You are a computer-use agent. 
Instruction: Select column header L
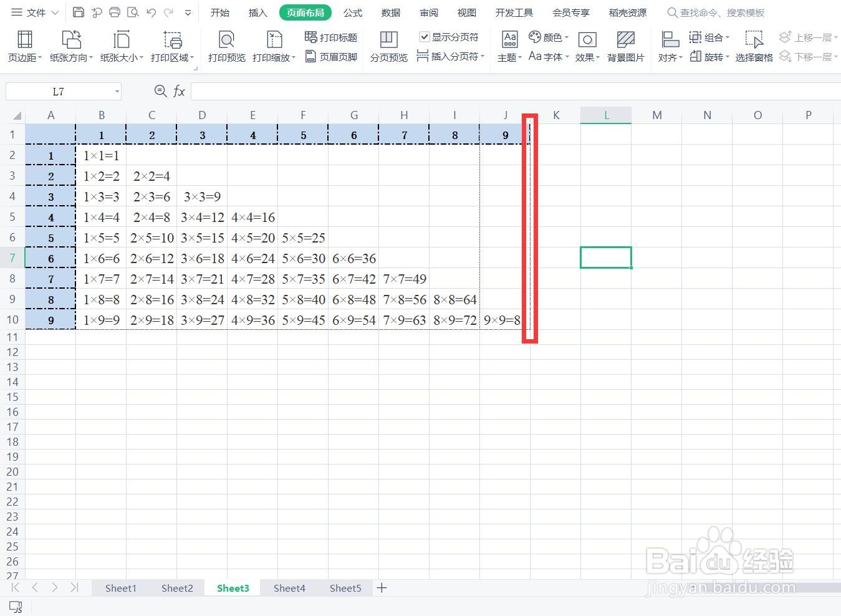(x=606, y=115)
